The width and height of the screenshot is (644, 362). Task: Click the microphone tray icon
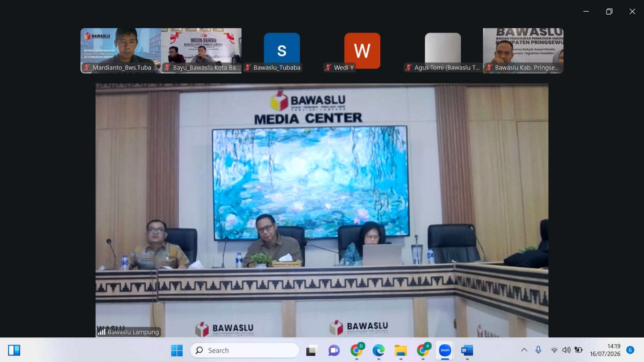pyautogui.click(x=538, y=350)
